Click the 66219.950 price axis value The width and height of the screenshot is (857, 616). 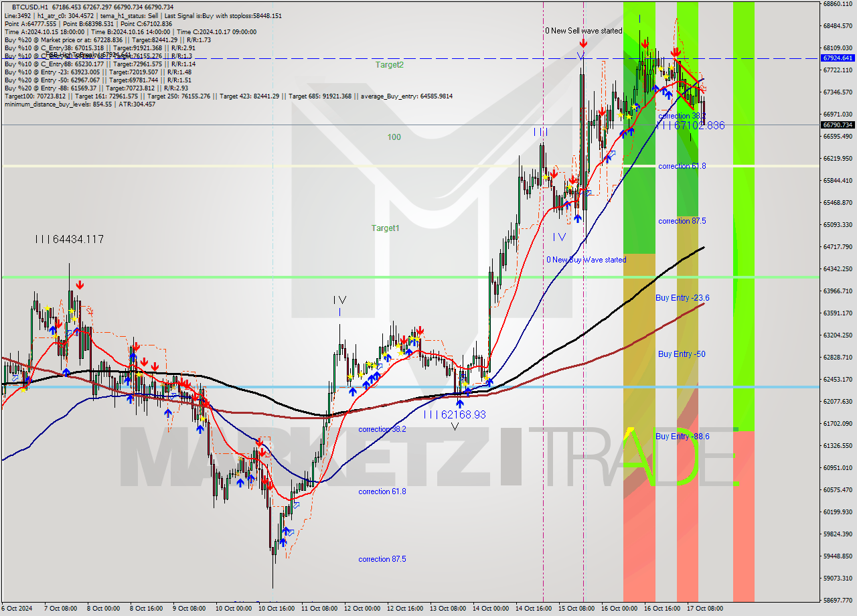pyautogui.click(x=838, y=159)
